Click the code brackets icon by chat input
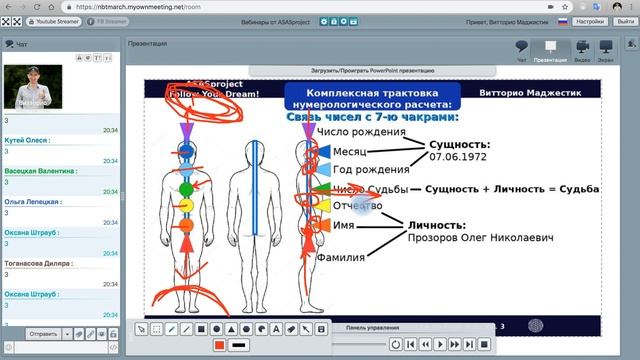The height and width of the screenshot is (360, 640). (x=113, y=347)
